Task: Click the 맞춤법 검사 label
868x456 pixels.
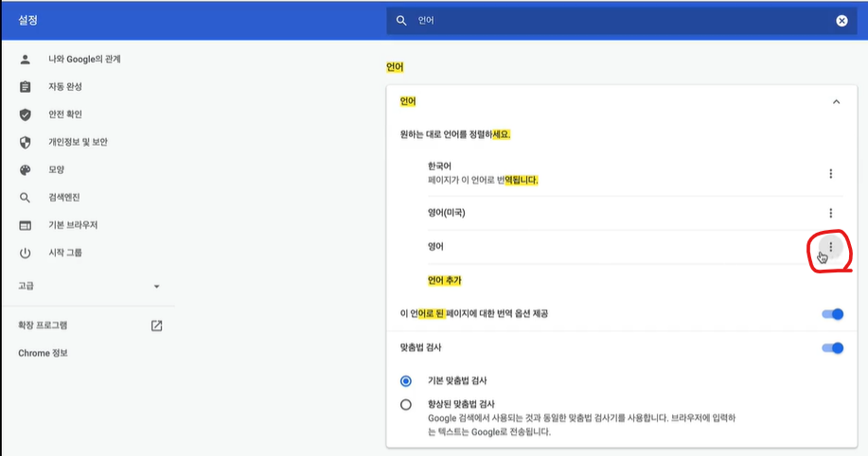Action: (x=420, y=348)
